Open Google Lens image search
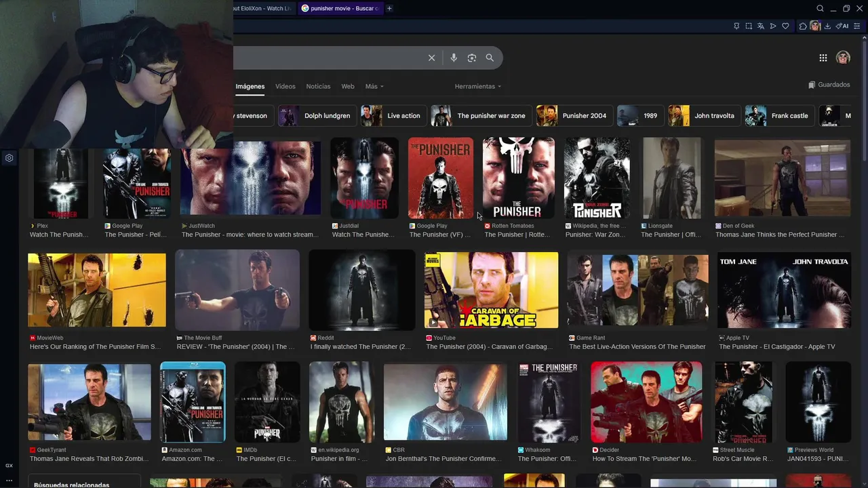Viewport: 868px width, 488px height. (472, 58)
